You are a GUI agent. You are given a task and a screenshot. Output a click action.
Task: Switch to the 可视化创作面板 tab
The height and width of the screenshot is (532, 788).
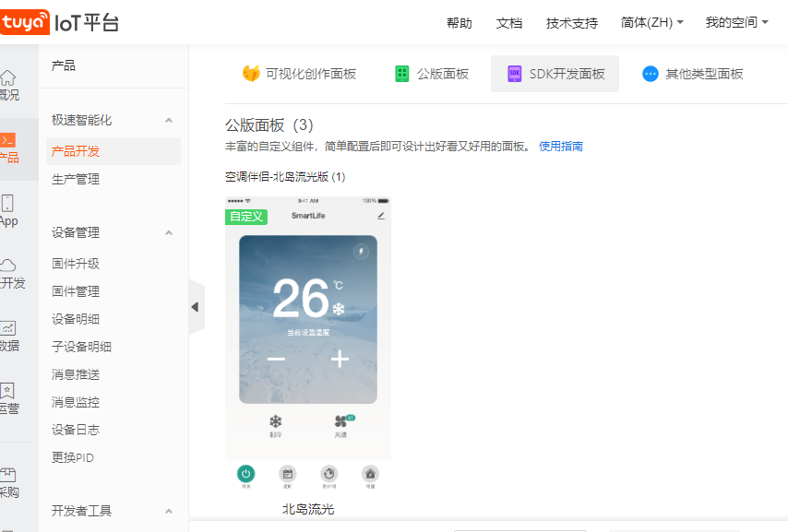pos(299,74)
